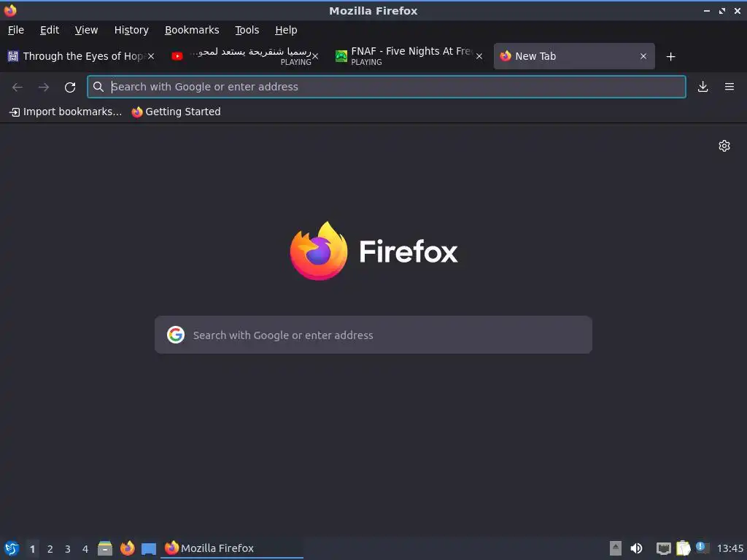Open the volume control in the system tray
This screenshot has height=560, width=747.
click(636, 548)
